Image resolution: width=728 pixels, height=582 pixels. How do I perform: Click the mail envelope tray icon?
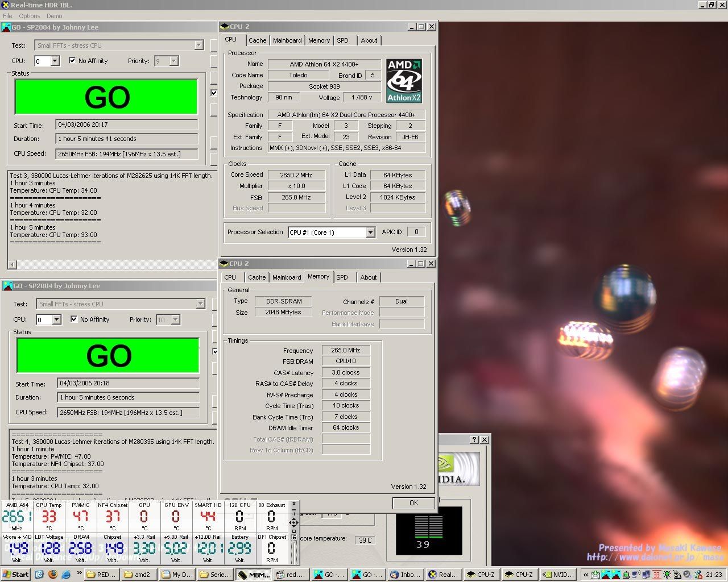tap(595, 575)
